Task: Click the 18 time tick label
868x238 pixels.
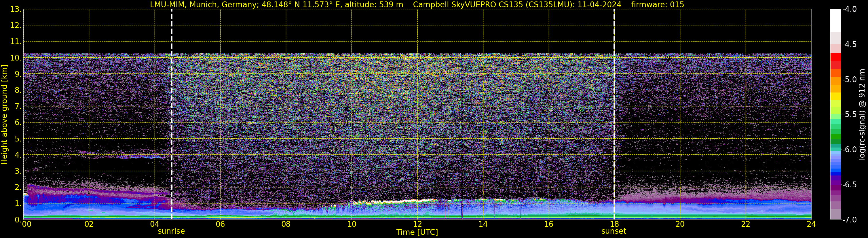Action: coord(614,224)
